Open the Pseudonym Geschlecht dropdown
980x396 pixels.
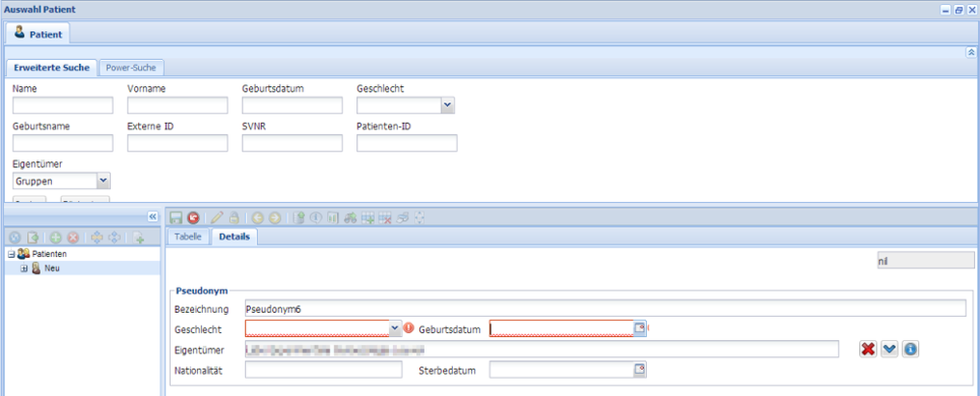(x=395, y=328)
